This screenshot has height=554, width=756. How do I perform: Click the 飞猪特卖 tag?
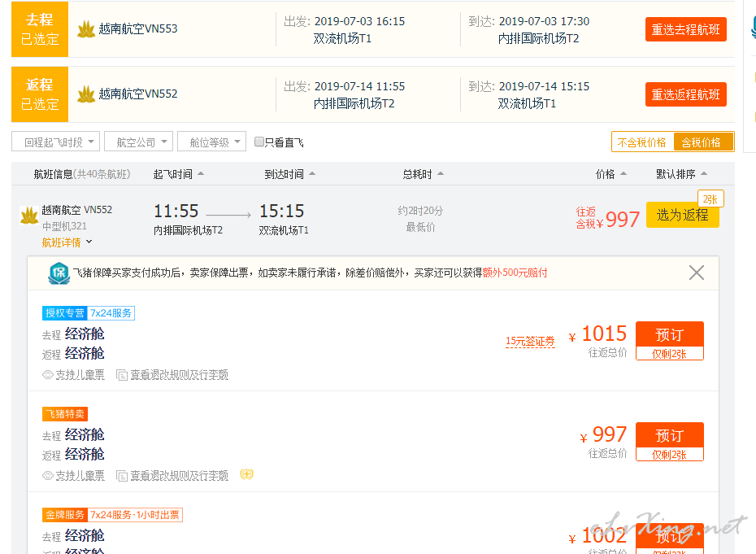click(x=65, y=414)
